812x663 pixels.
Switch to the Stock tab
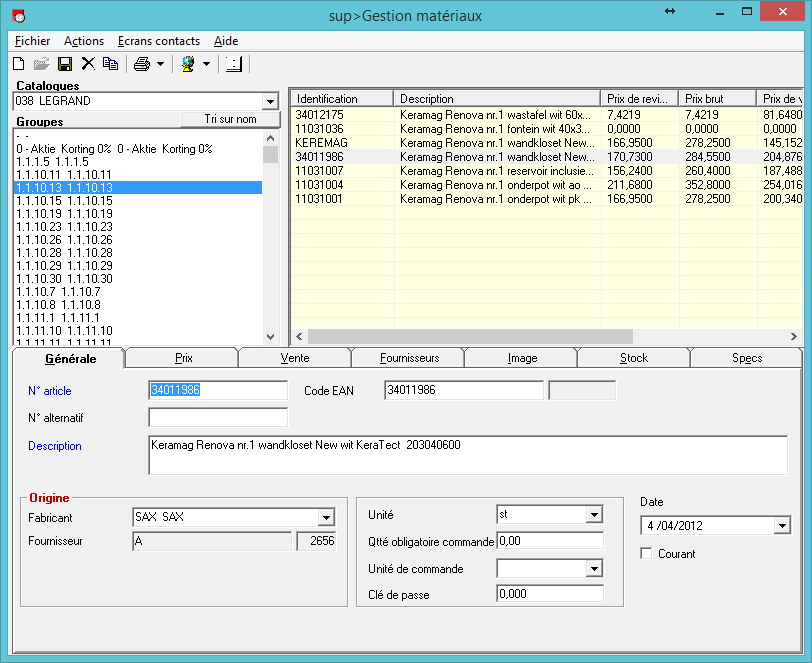tap(634, 358)
